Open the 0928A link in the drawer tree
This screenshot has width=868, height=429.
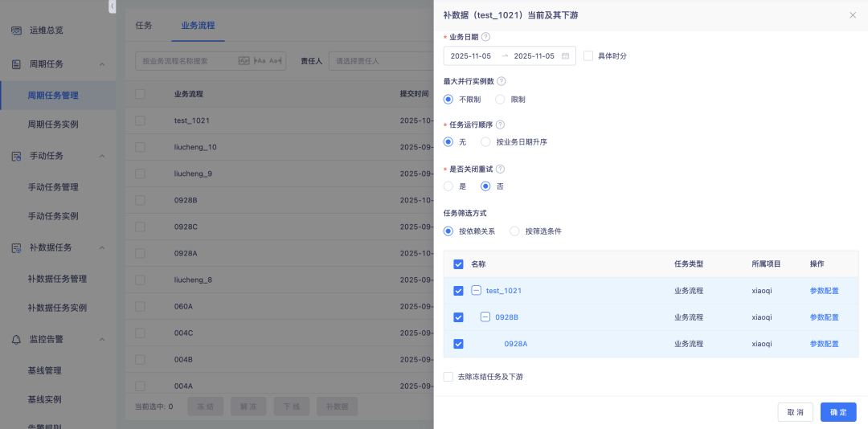coord(515,344)
